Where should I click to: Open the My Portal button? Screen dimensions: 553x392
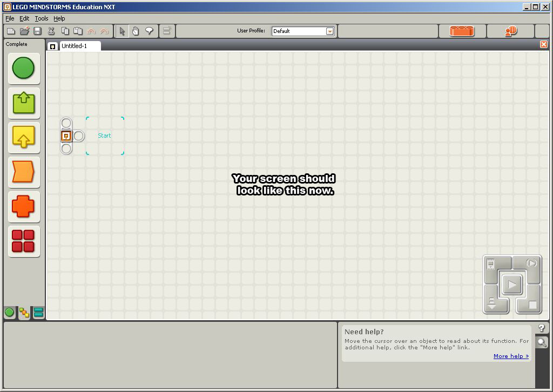511,31
